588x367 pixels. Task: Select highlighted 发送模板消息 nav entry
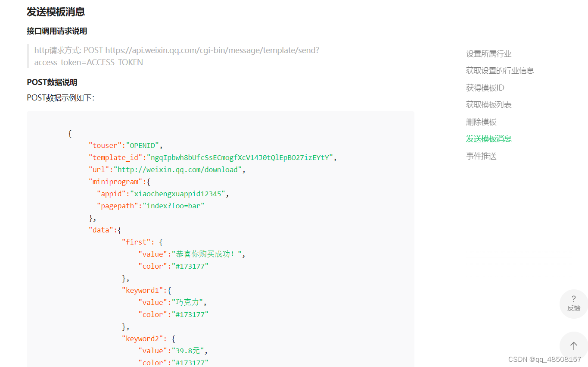(488, 139)
